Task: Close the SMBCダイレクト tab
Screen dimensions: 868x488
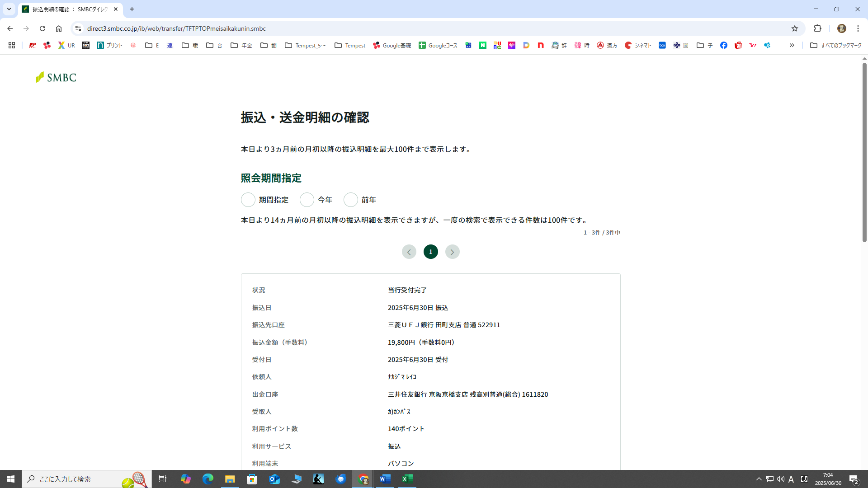Action: point(116,9)
